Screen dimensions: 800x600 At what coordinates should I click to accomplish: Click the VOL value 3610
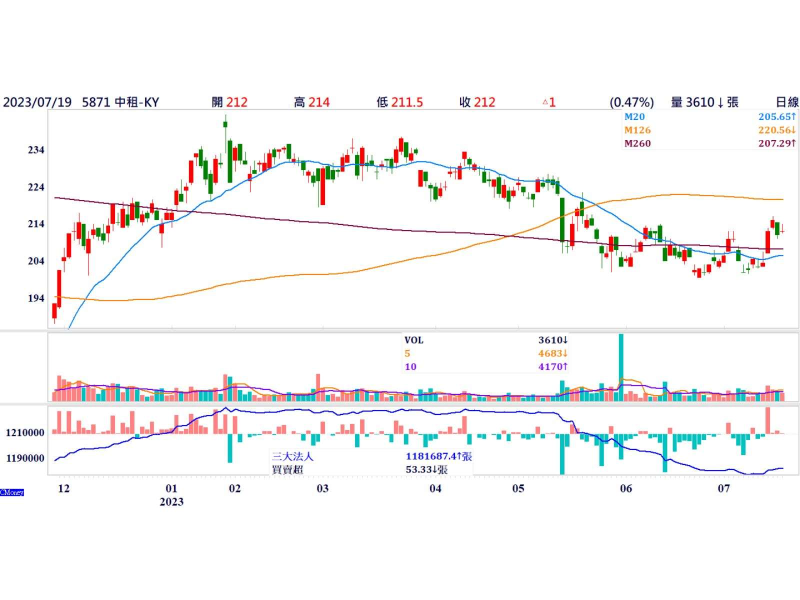click(x=553, y=340)
